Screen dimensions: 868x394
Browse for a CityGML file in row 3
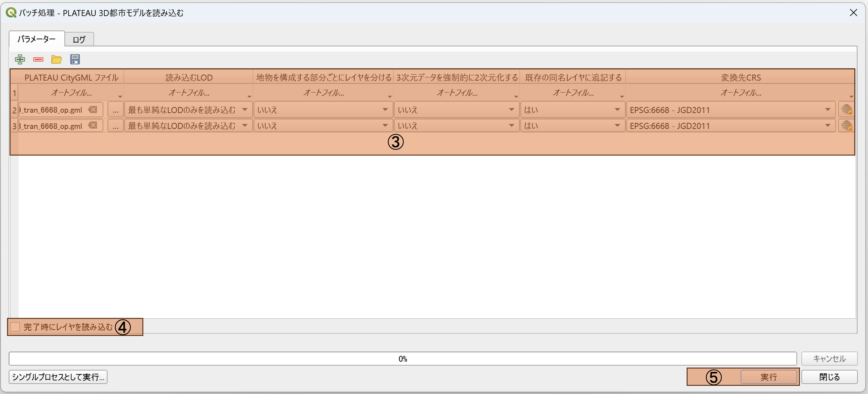pos(116,126)
